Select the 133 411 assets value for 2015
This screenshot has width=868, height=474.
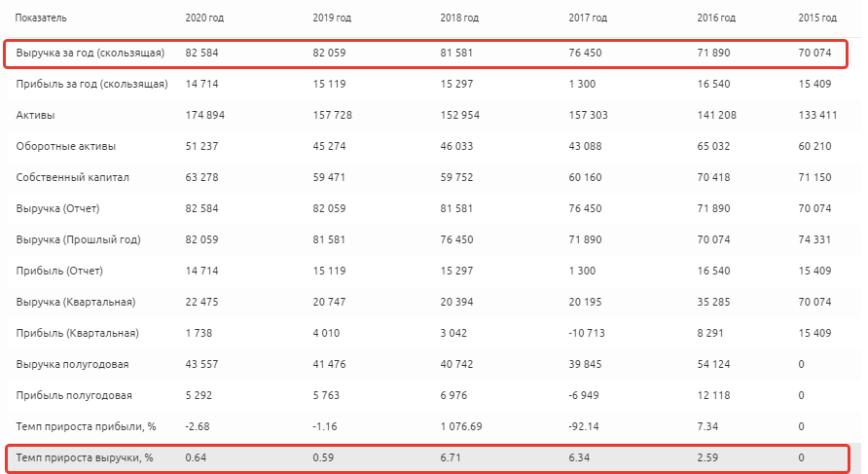[817, 115]
